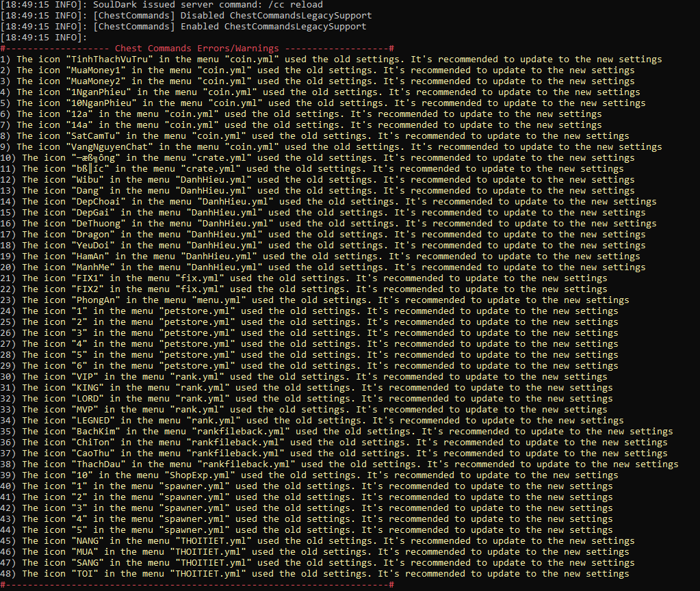
Task: Click warning 7 about icon "14a"
Action: click(x=301, y=125)
